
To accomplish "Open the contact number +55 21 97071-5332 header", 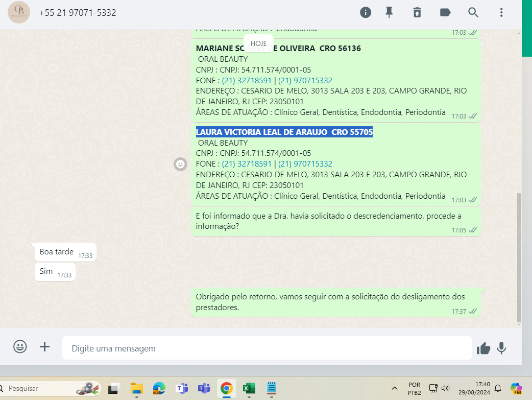I will point(78,13).
